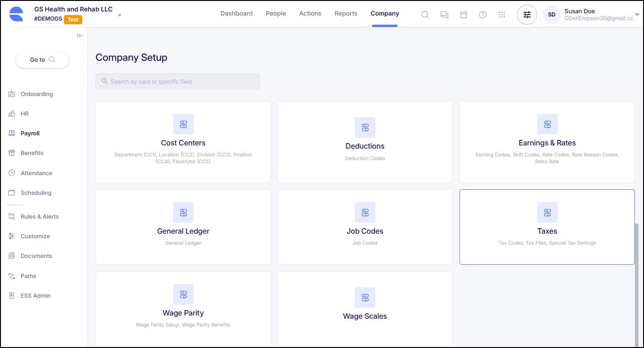Open the Go to quick navigation
The width and height of the screenshot is (644, 348).
[42, 59]
